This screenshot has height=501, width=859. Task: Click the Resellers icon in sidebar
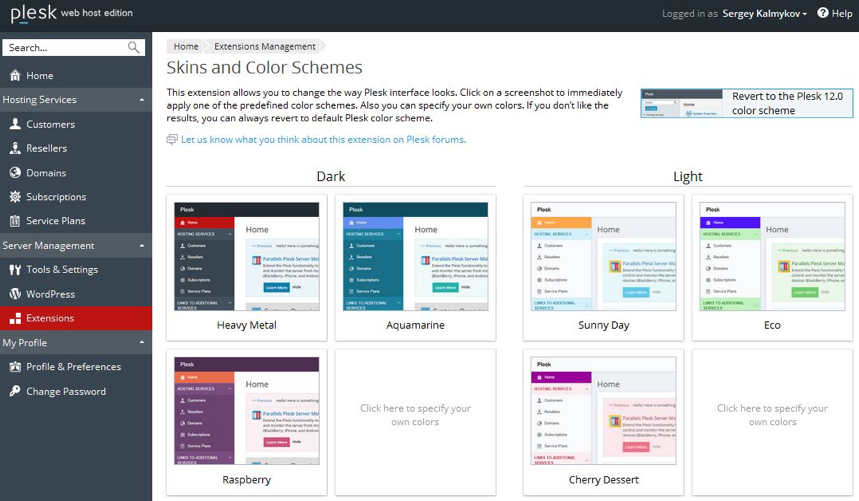pos(15,148)
